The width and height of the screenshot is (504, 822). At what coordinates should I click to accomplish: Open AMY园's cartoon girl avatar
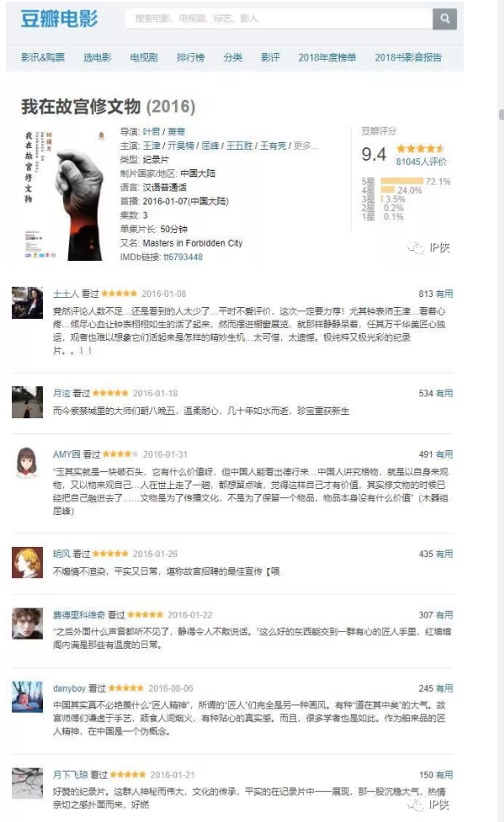pos(27,463)
